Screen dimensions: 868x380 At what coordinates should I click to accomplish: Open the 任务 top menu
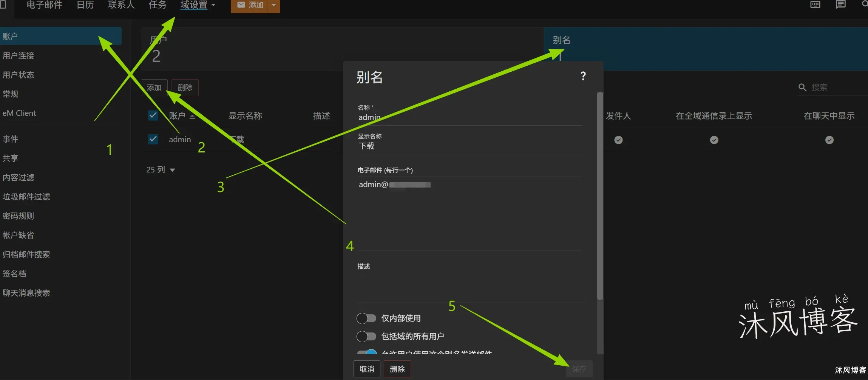[x=158, y=5]
